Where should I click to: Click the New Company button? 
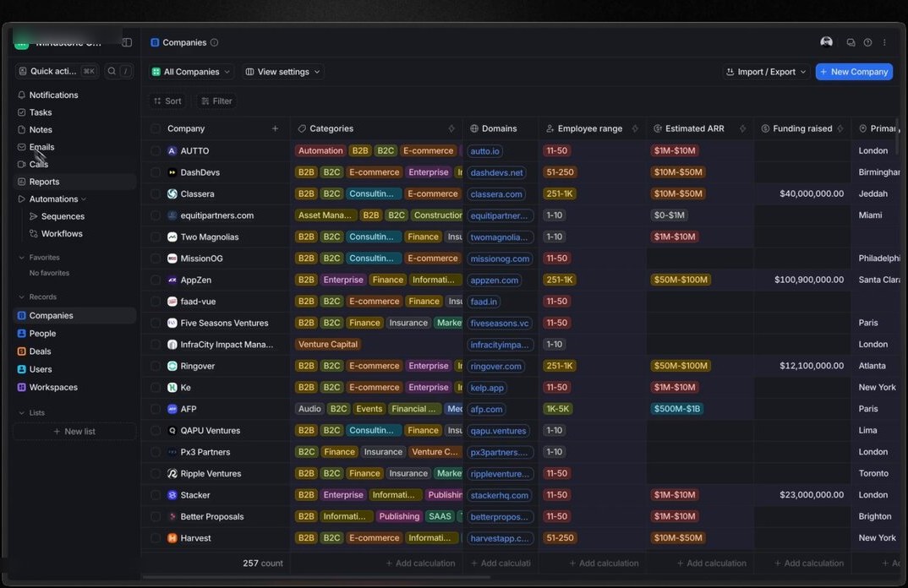click(854, 72)
